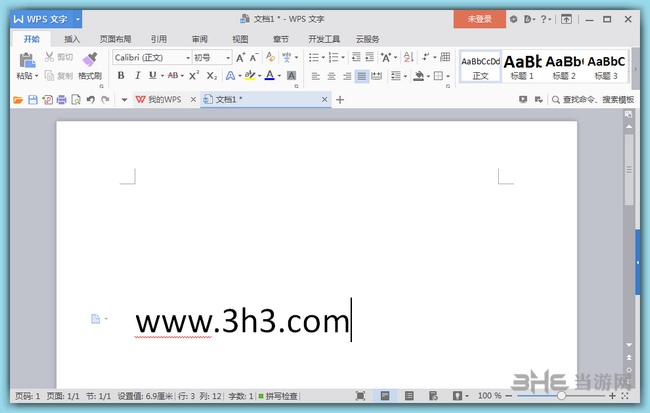Open the 插入 ribbon tab
Screen dimensions: 650x413
pyautogui.click(x=72, y=39)
